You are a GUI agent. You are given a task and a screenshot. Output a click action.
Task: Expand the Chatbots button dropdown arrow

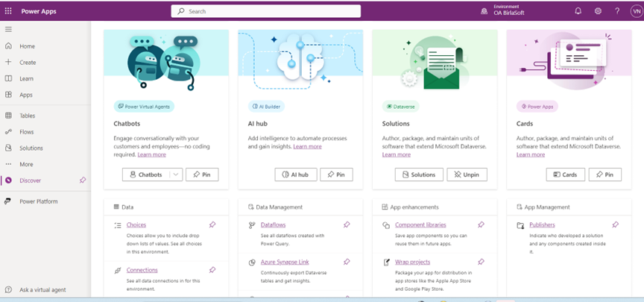click(176, 174)
